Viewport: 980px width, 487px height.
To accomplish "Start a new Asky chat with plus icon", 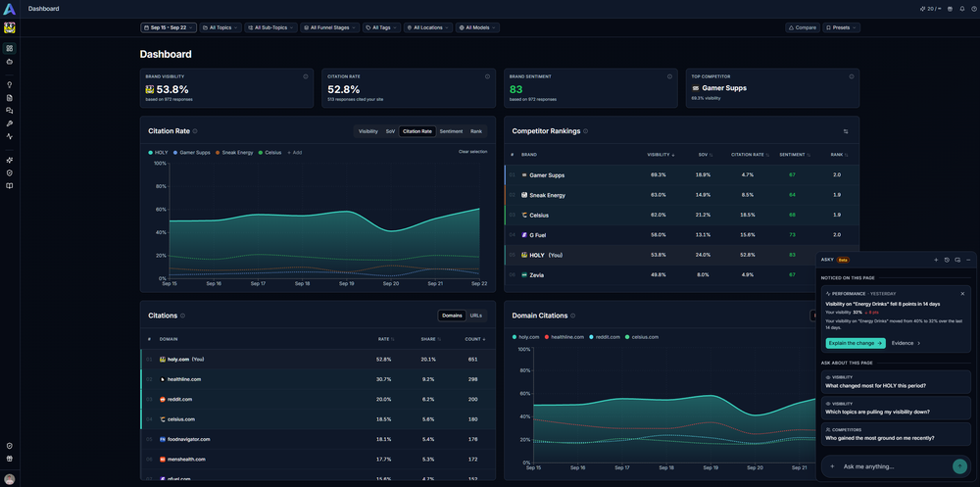I will [x=936, y=260].
